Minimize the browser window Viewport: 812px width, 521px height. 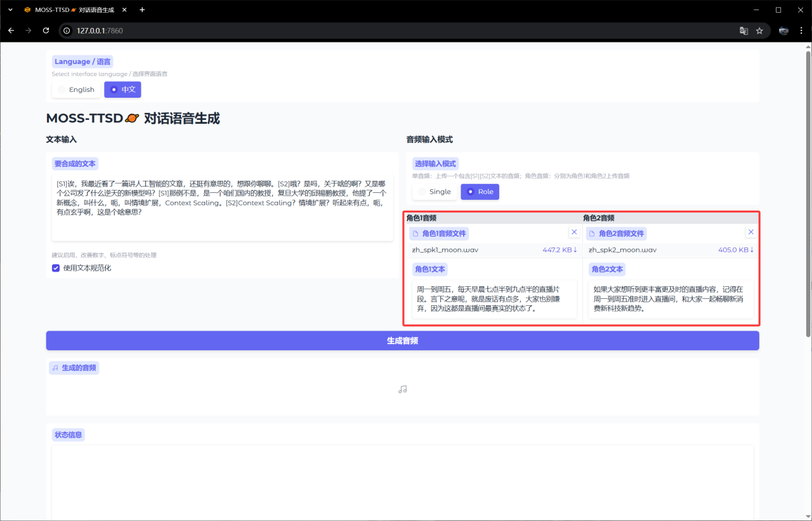coord(756,10)
